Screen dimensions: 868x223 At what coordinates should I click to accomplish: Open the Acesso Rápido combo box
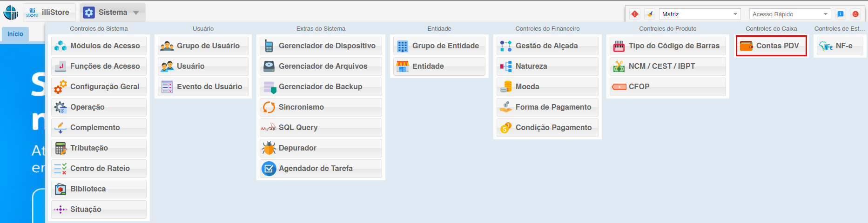[x=790, y=14]
